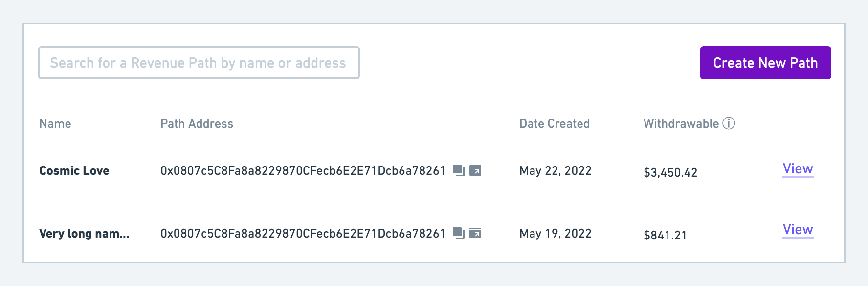
Task: Select the Withdrawable column header
Action: point(681,124)
